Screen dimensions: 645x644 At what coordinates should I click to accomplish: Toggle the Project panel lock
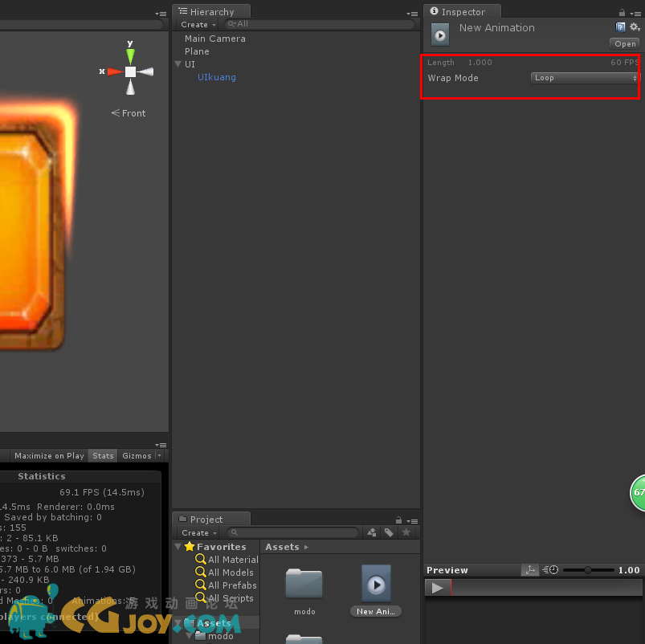click(x=398, y=520)
